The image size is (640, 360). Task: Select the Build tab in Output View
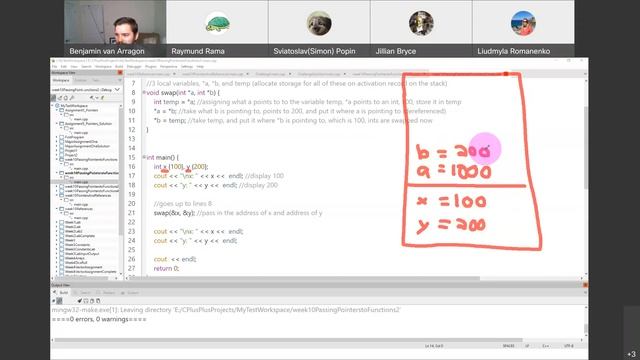coord(60,293)
